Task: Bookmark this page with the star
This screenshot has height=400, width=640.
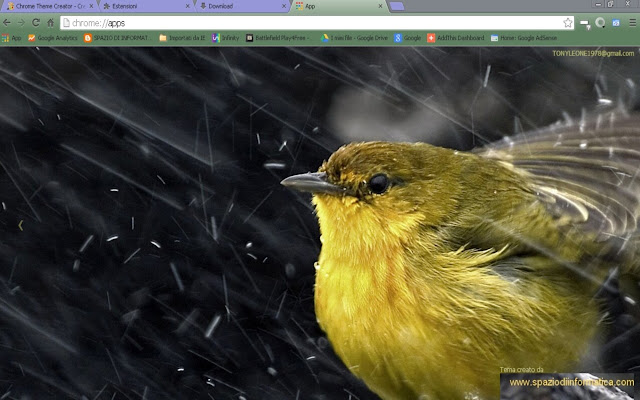Action: [567, 23]
